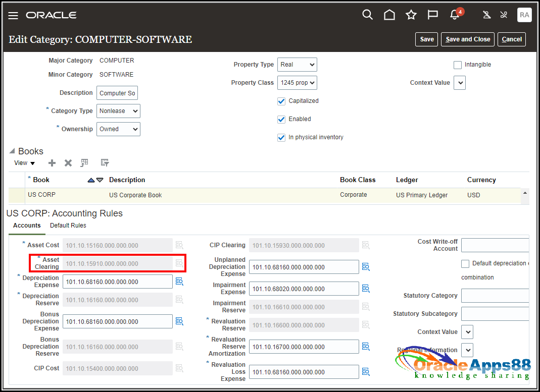The height and width of the screenshot is (392, 540).
Task: Click US Corporate Book description cell
Action: coord(135,195)
